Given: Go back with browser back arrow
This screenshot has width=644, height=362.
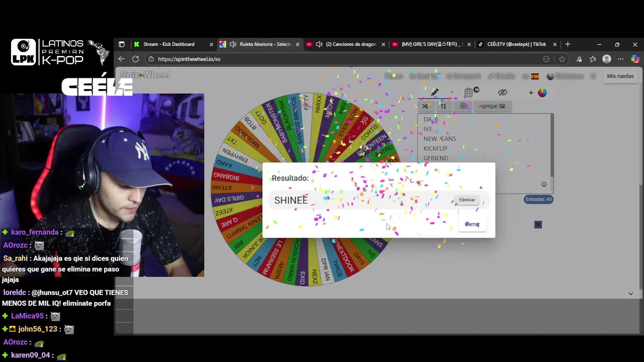Looking at the screenshot, I should pyautogui.click(x=121, y=59).
